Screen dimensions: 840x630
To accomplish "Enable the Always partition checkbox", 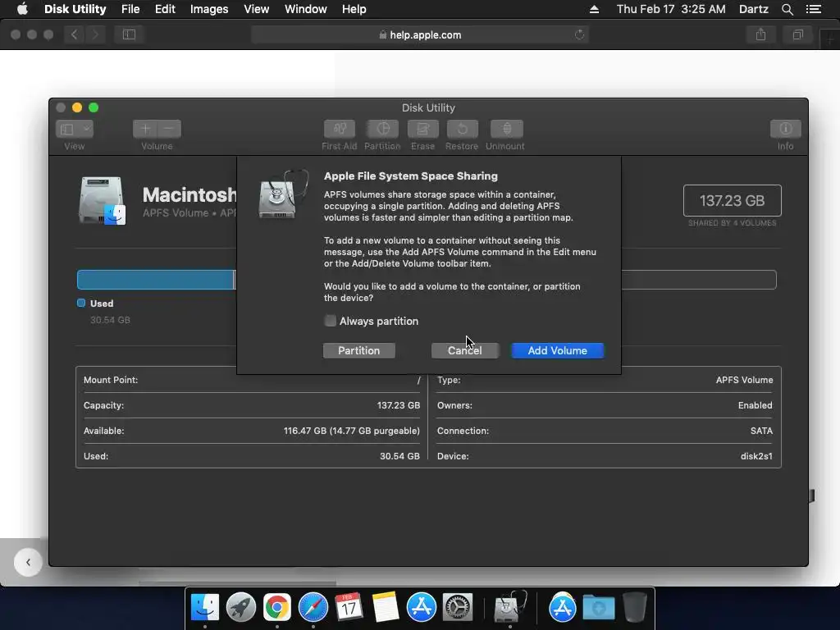I will point(330,321).
